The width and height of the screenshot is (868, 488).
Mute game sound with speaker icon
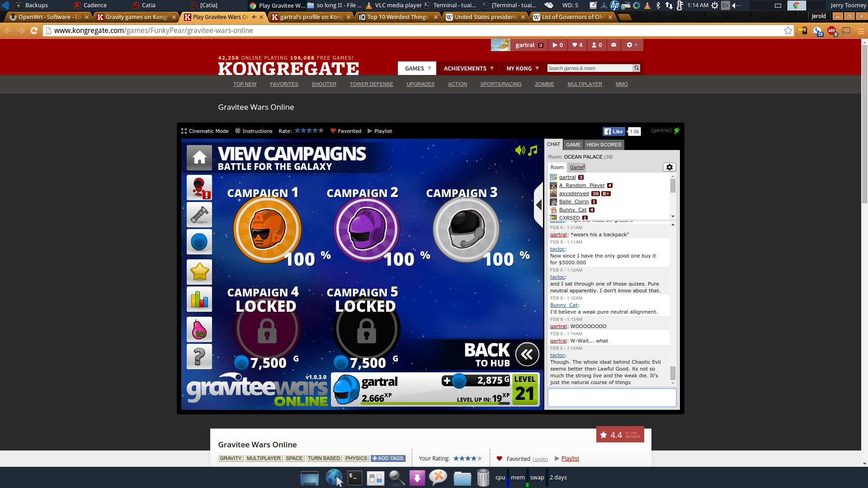tap(520, 150)
